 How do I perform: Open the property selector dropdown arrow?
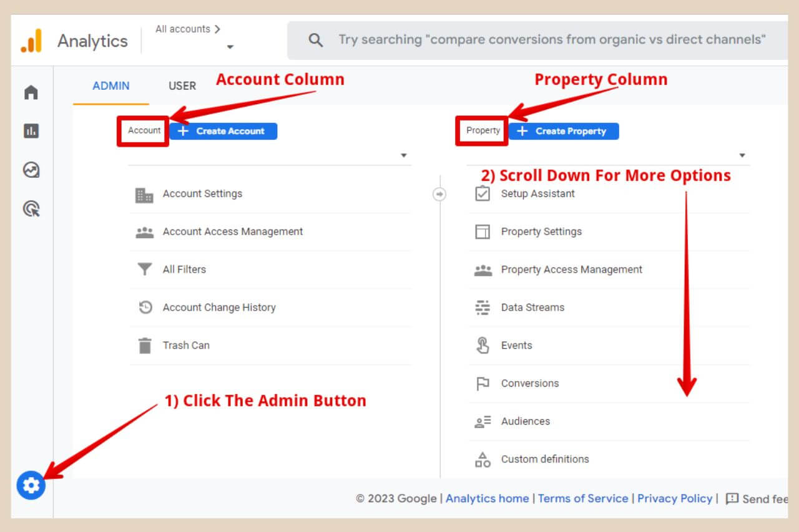pyautogui.click(x=742, y=155)
